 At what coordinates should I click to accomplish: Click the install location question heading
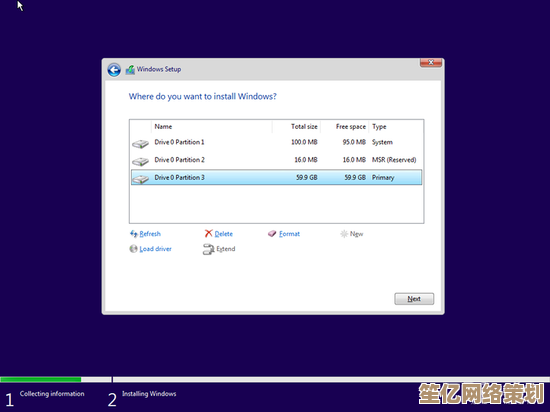pos(202,96)
